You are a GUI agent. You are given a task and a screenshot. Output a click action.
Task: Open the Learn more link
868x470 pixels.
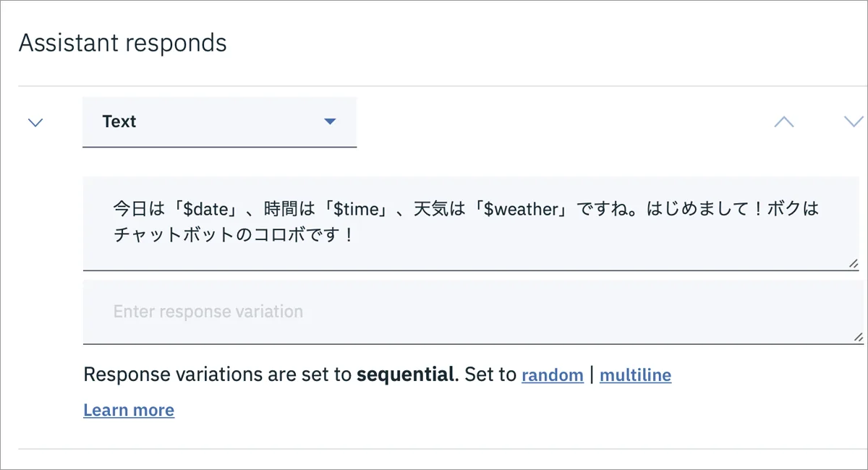click(x=129, y=410)
